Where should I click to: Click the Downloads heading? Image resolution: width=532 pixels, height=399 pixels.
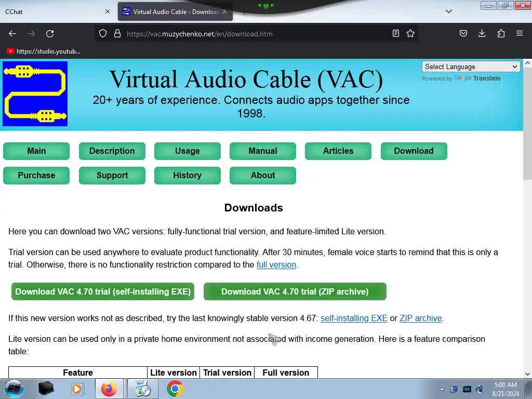coord(254,208)
